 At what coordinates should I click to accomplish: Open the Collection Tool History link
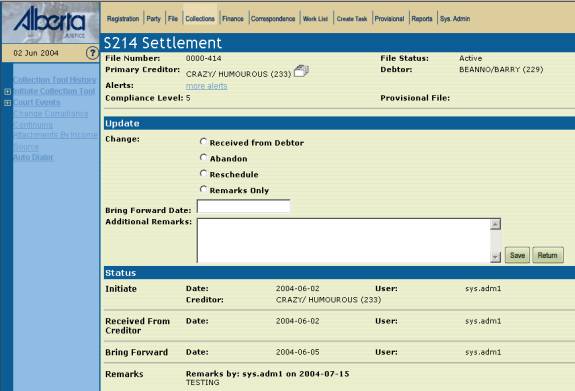(54, 80)
